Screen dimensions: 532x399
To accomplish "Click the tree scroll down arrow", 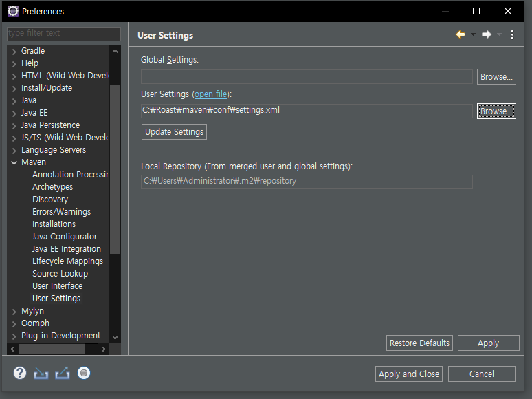I will pyautogui.click(x=115, y=338).
